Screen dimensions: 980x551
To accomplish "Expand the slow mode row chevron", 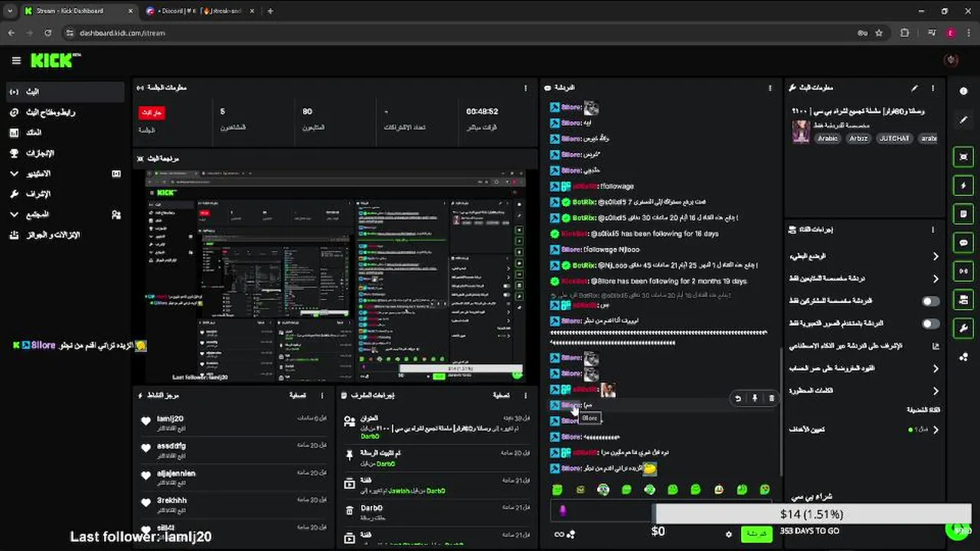I will 936,256.
